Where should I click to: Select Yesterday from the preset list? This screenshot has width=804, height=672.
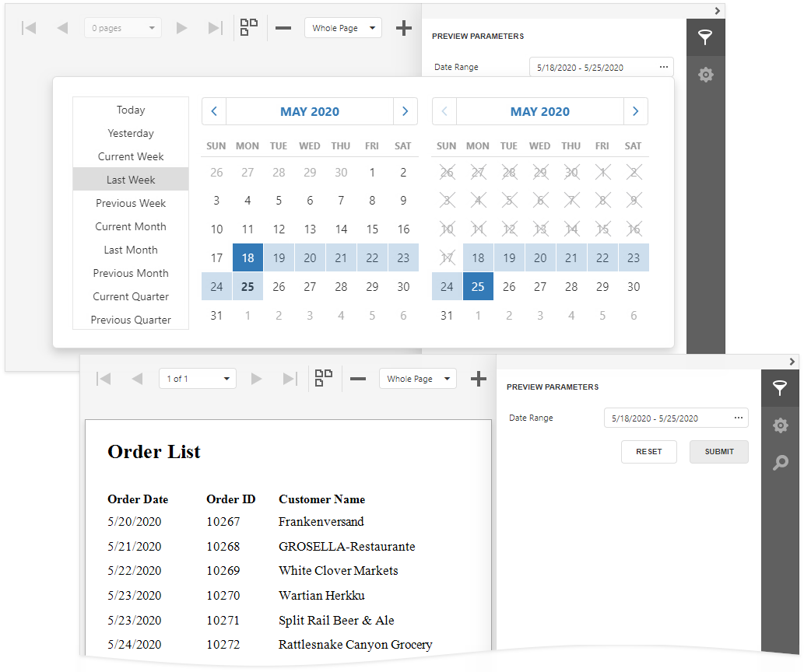130,133
